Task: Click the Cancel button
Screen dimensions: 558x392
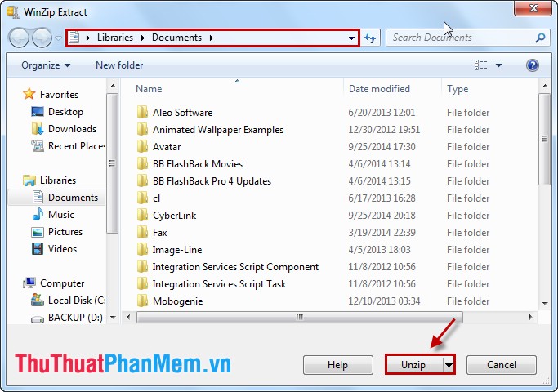Action: (501, 365)
